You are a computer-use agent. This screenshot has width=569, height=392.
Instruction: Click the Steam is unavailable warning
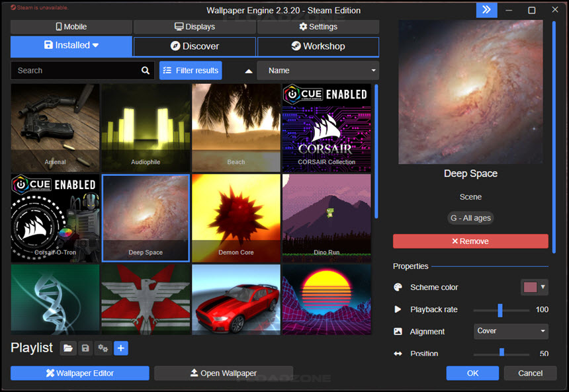coord(39,7)
